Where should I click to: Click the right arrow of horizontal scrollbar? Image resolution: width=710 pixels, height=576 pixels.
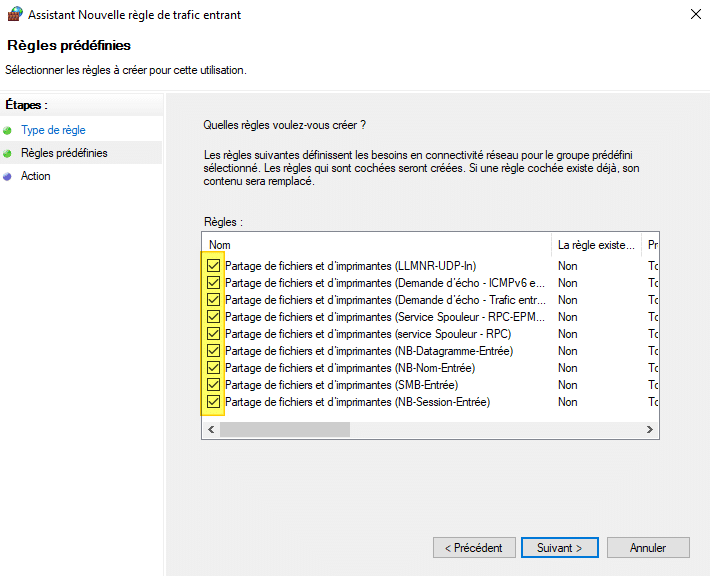click(x=650, y=429)
